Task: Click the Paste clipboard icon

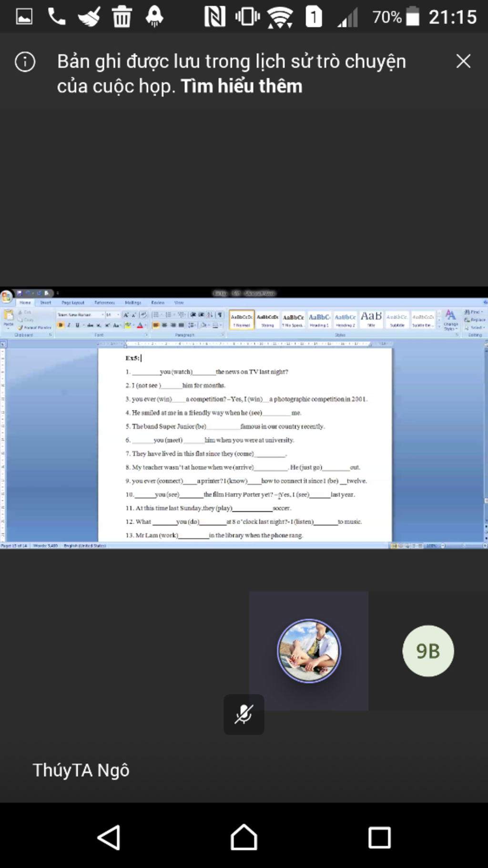Action: tap(9, 315)
